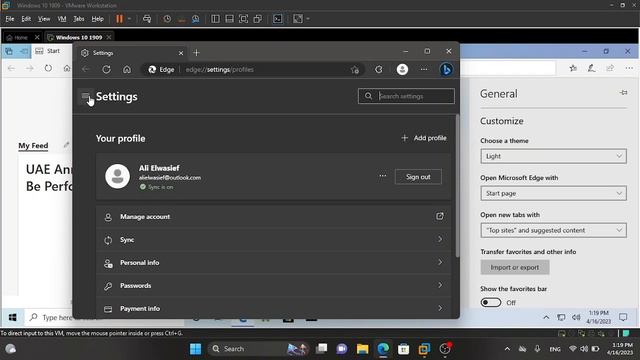Click the add notes pen icon in legacy Edge

pos(591,68)
